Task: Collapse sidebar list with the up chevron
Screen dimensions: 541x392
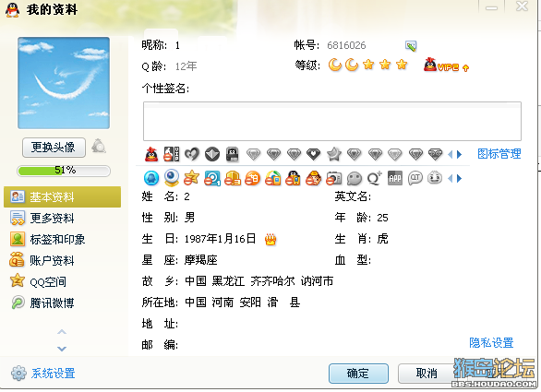Action: click(x=62, y=332)
